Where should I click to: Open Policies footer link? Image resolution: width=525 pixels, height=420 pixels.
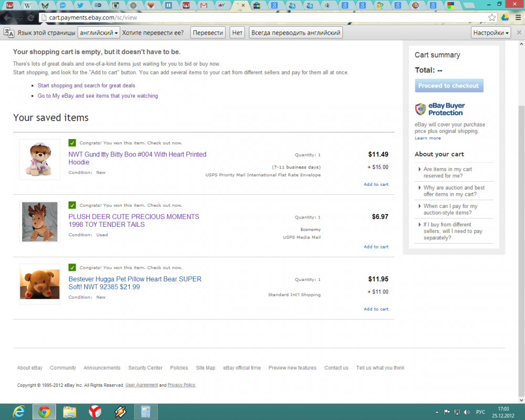point(179,367)
